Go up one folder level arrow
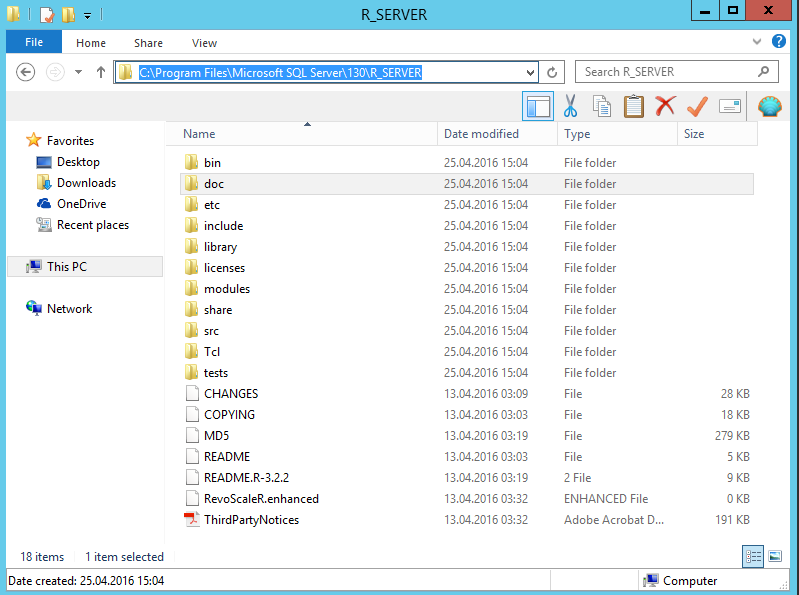Viewport: 799px width, 595px height. coord(100,72)
